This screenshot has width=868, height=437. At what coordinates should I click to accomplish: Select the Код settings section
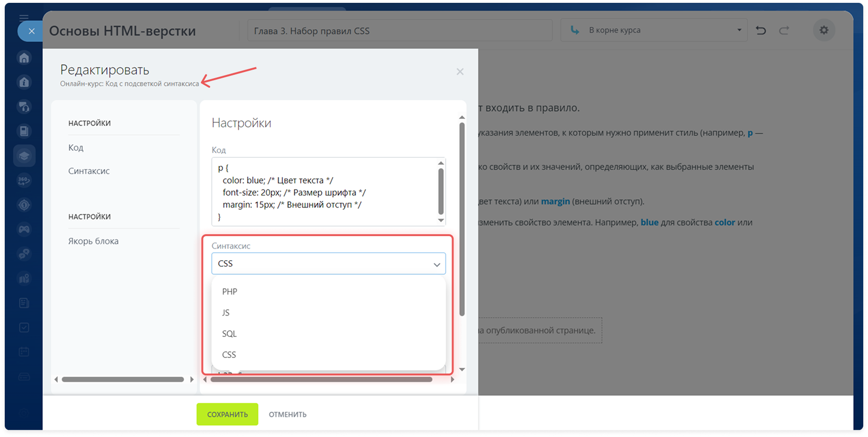[76, 147]
